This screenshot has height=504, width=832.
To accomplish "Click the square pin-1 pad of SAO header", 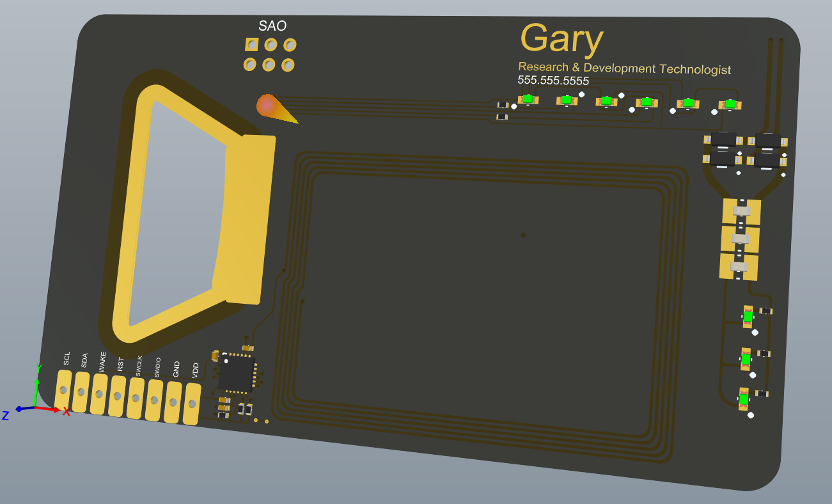I will (x=252, y=44).
